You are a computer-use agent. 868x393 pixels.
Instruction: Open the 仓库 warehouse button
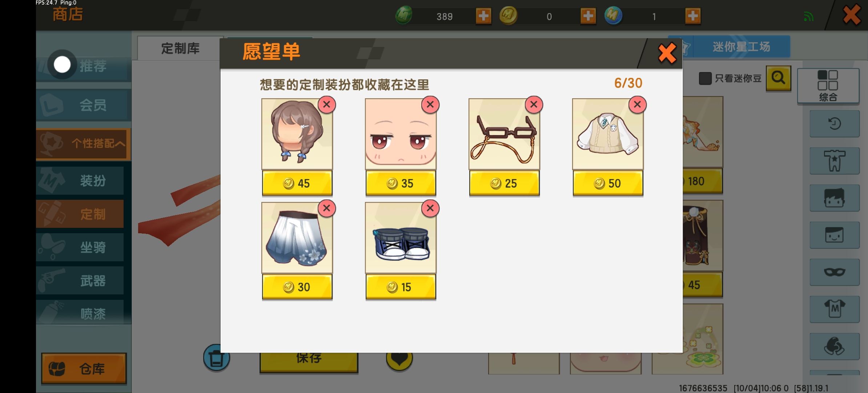point(84,369)
